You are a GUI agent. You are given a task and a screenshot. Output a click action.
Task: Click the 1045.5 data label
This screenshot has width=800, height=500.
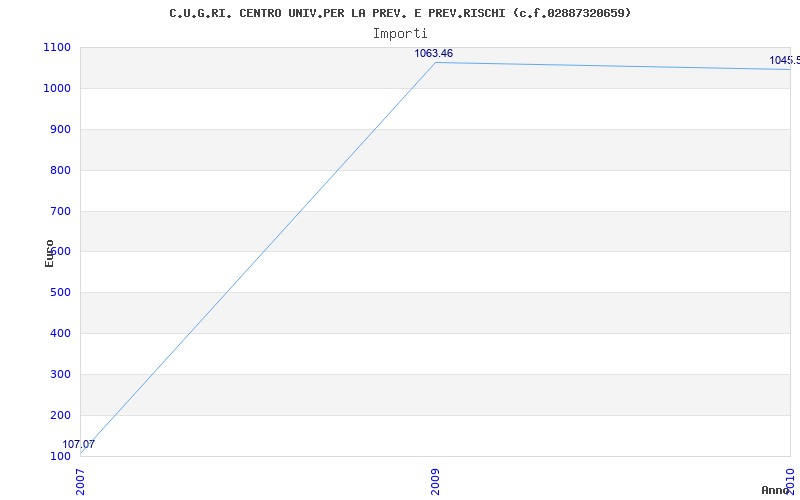tap(784, 61)
